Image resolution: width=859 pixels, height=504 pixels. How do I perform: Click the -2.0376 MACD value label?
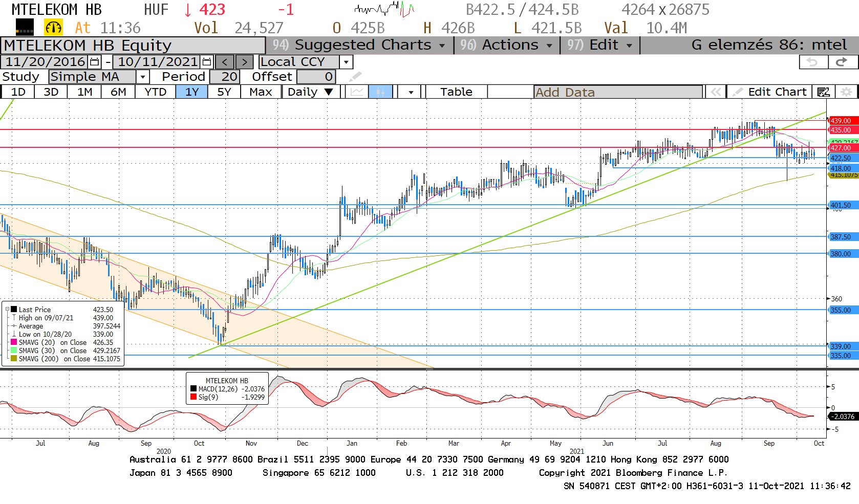(x=843, y=417)
